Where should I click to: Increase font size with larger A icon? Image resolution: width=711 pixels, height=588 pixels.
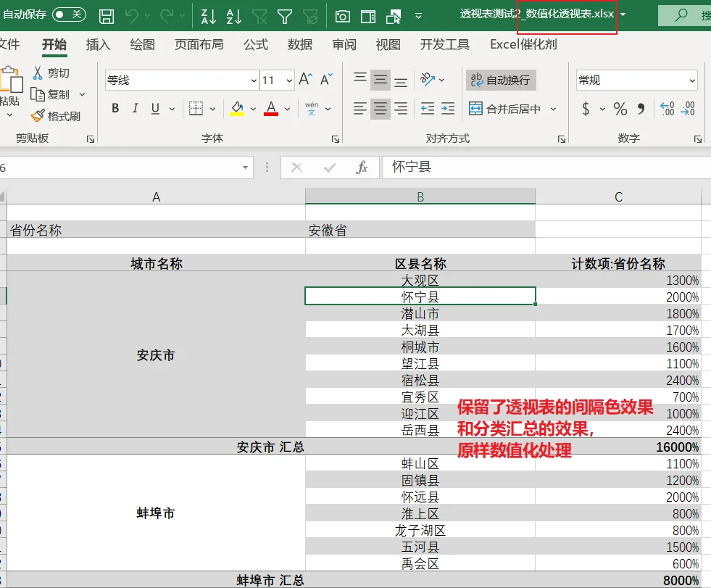click(x=305, y=80)
